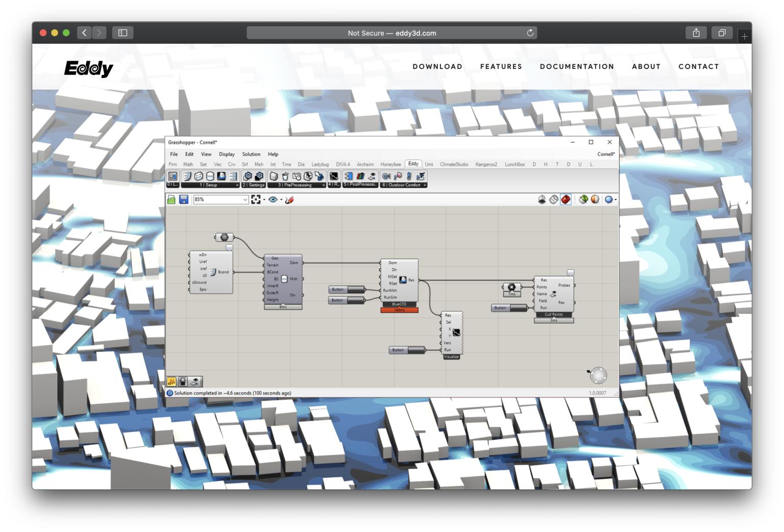Open the DOWNLOAD page link

pyautogui.click(x=437, y=66)
